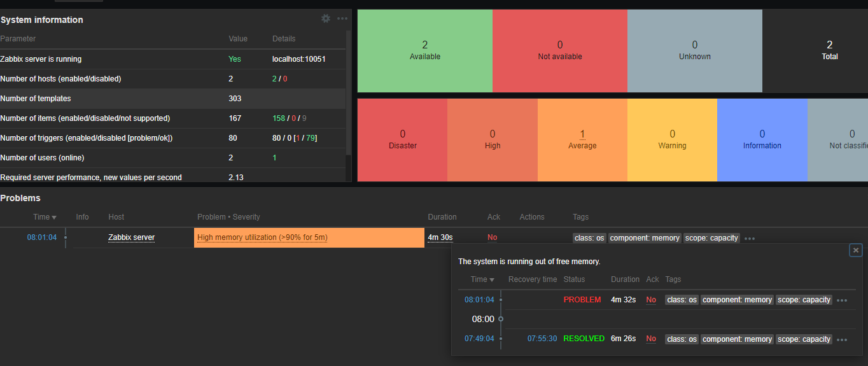868x366 pixels.
Task: Acknowledge the problem via the No link in Problems row
Action: (x=492, y=237)
